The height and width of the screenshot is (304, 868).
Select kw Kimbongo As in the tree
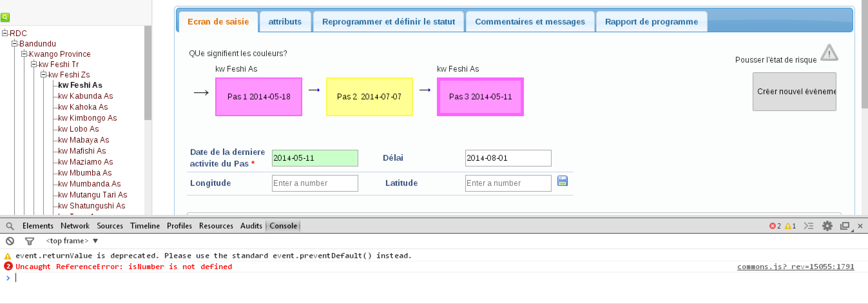tap(88, 118)
